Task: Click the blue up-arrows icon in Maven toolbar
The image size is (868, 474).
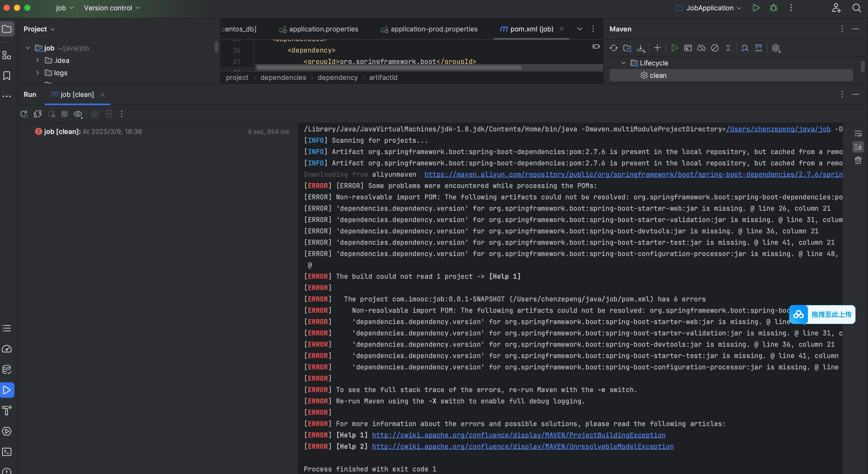Action: [x=758, y=48]
